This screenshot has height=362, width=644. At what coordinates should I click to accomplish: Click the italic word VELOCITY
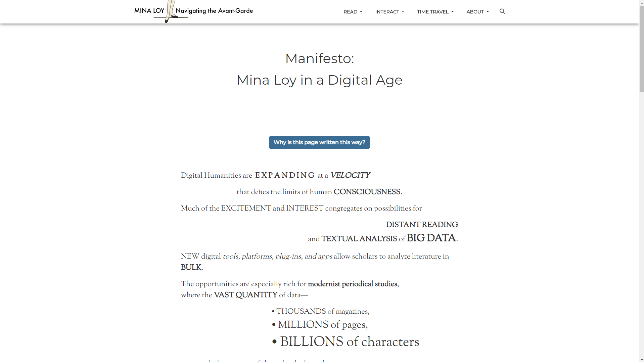(350, 176)
